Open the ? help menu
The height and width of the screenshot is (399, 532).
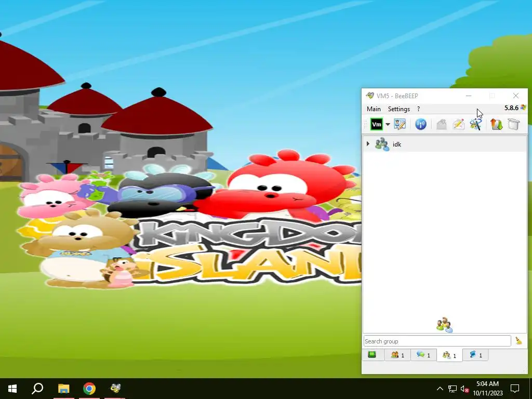pyautogui.click(x=418, y=109)
